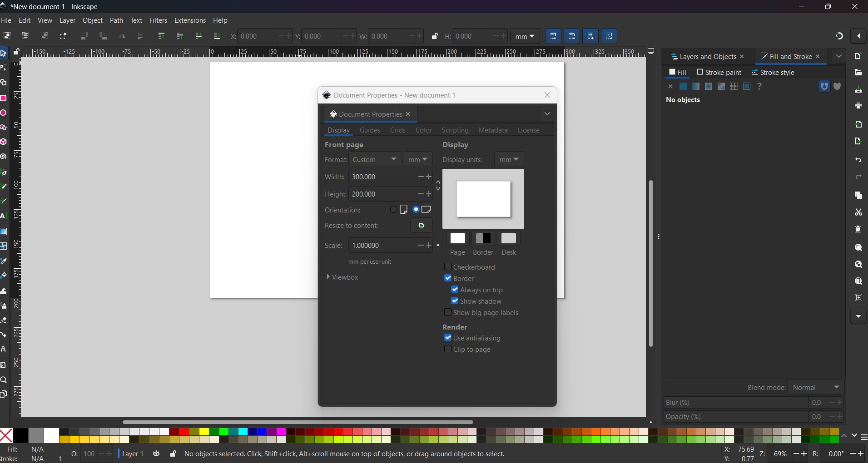Open the Path menu

pyautogui.click(x=116, y=20)
